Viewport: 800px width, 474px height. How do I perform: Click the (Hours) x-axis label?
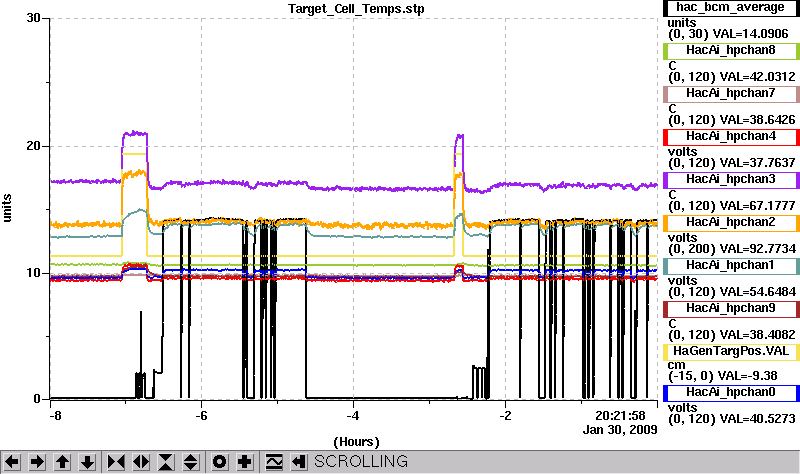click(x=356, y=442)
